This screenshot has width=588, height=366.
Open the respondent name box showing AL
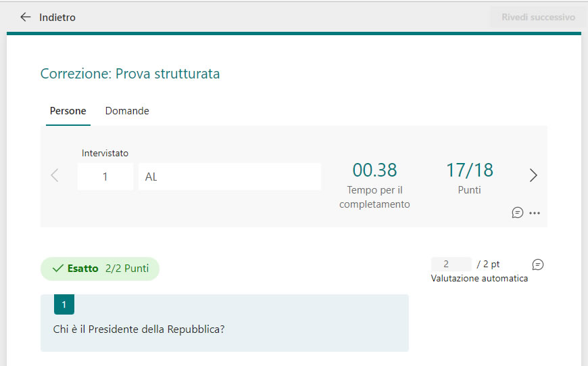pyautogui.click(x=230, y=177)
